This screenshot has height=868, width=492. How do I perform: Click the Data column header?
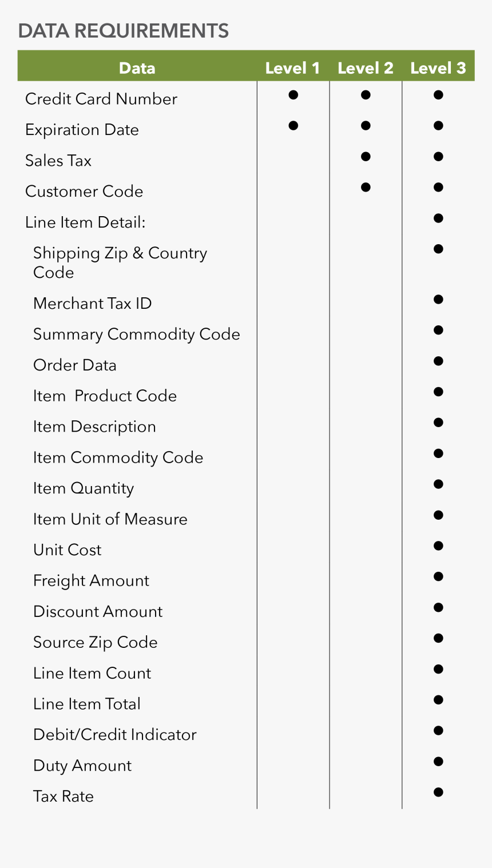point(137,68)
